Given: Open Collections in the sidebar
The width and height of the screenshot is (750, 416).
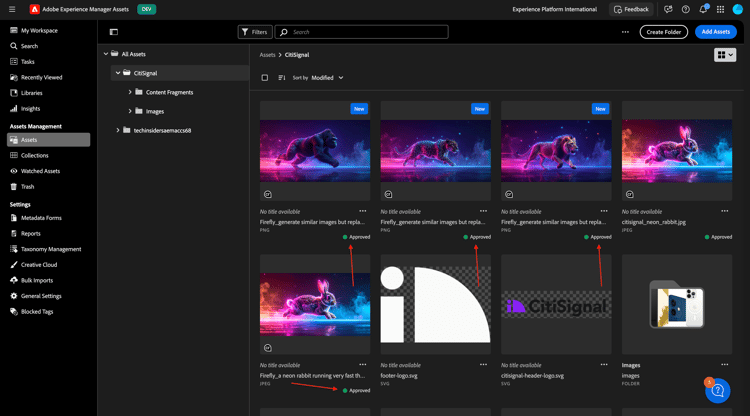Looking at the screenshot, I should pos(35,155).
